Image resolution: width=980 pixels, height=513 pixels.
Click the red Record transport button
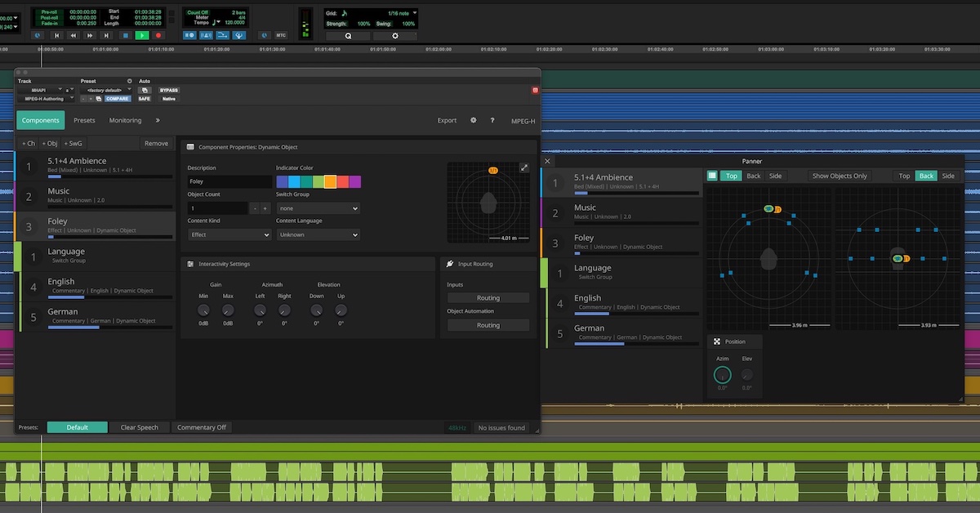pyautogui.click(x=158, y=35)
